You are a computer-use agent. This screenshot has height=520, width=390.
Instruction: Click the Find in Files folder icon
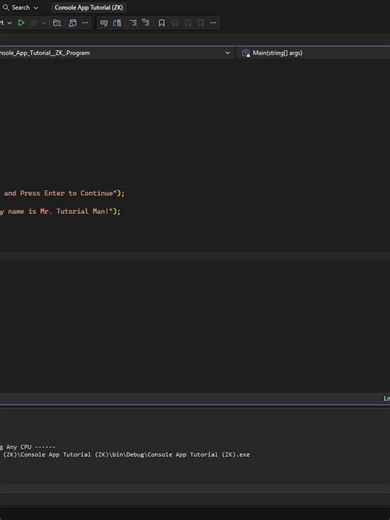point(57,23)
